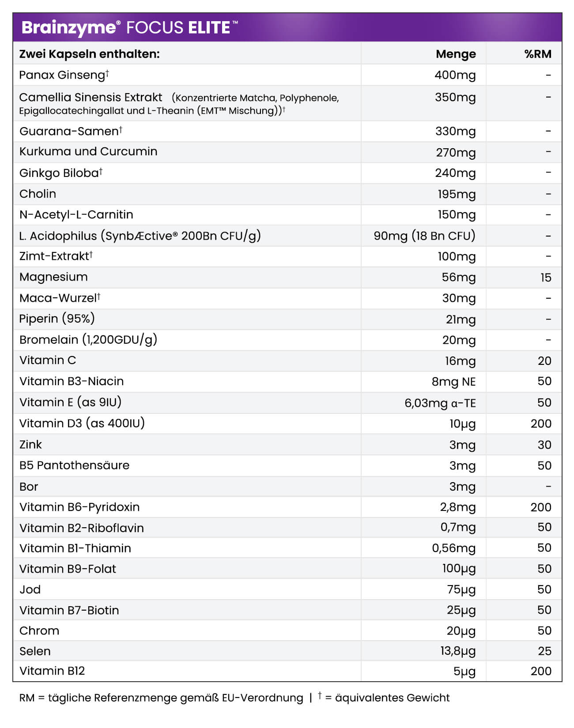Click the Camellia Sinensis Extrakt ingredient name
The image size is (574, 728).
(91, 98)
